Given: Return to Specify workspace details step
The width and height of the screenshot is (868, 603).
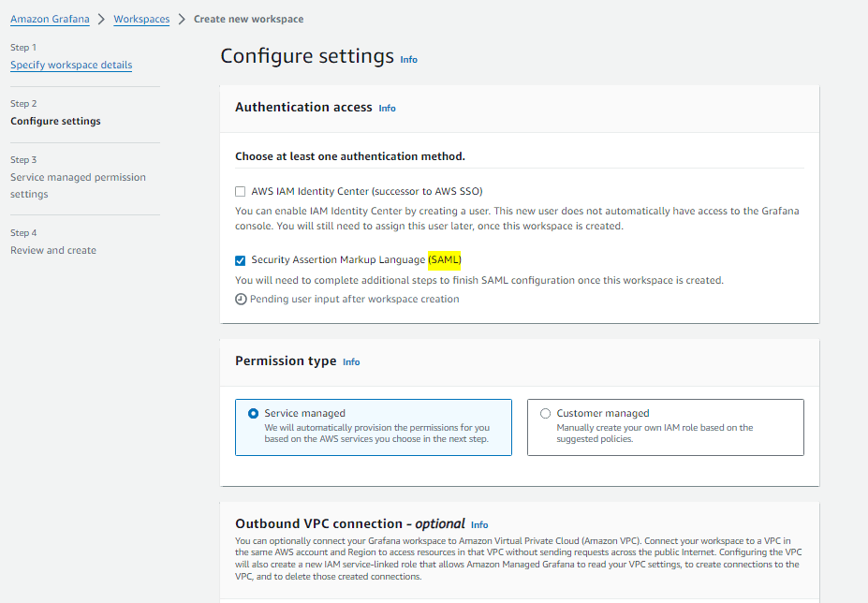Looking at the screenshot, I should [x=71, y=66].
